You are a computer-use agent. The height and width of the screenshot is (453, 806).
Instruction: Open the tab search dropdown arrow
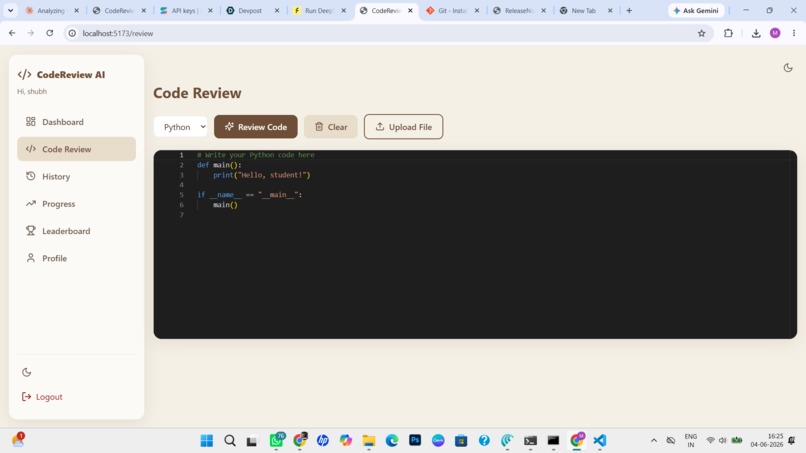tap(10, 10)
